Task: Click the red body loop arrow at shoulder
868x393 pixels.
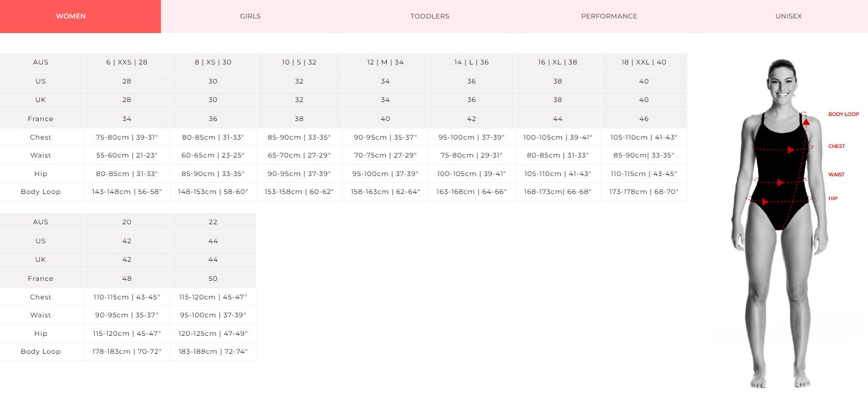Action: tap(806, 121)
